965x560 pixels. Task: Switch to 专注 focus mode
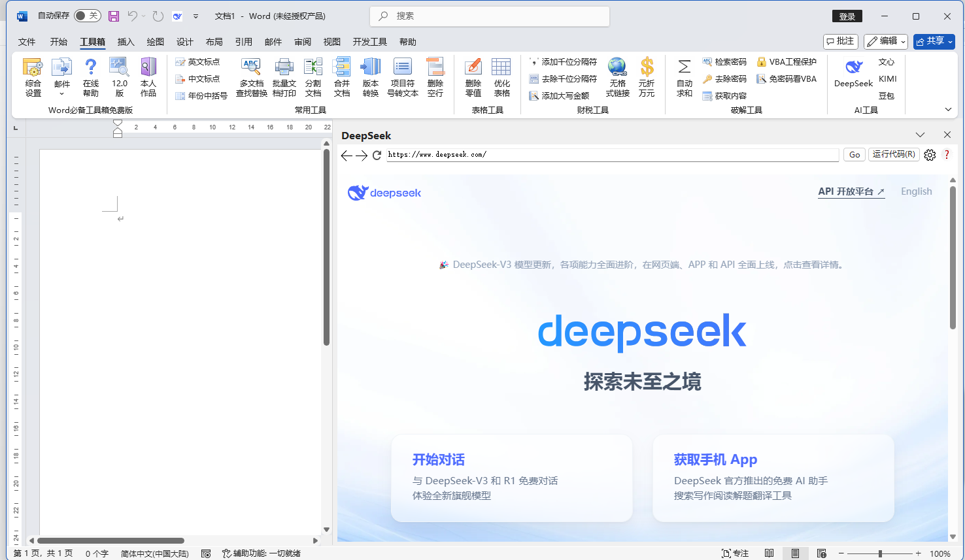pyautogui.click(x=735, y=553)
